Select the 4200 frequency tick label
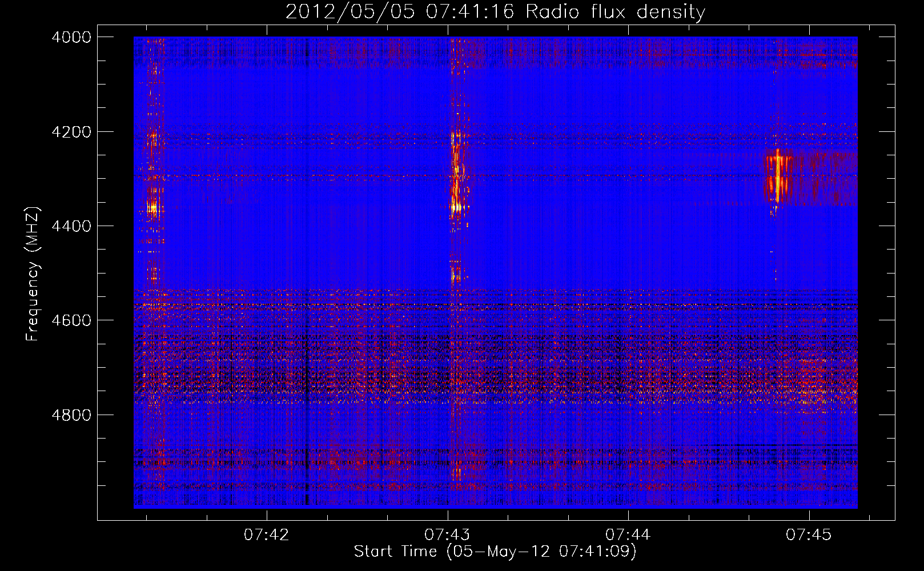 pos(71,132)
